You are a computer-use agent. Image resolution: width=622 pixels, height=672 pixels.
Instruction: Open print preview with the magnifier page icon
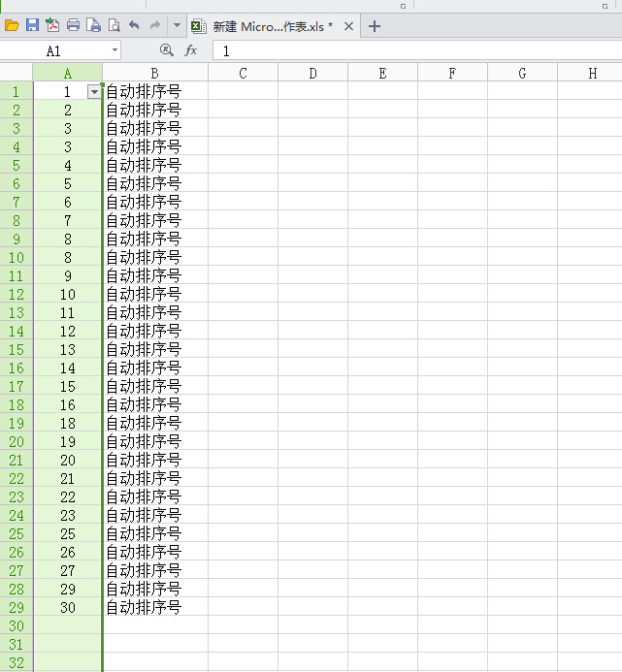click(115, 26)
